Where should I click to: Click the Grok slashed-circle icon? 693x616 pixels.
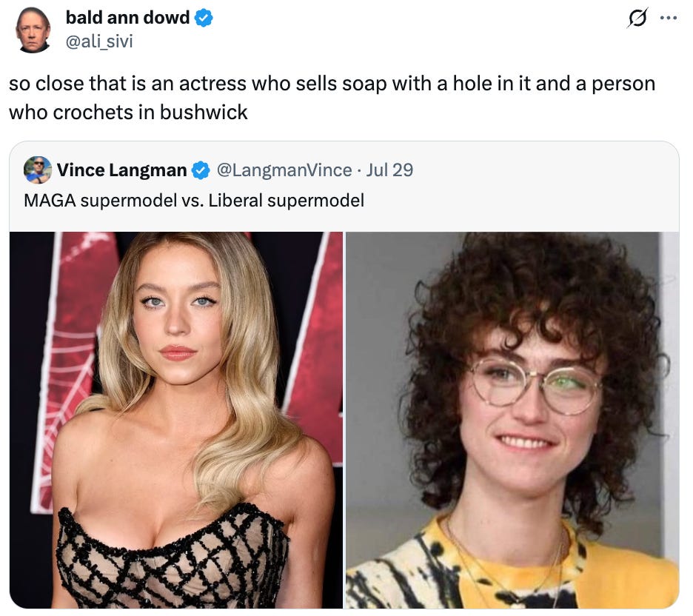[637, 18]
